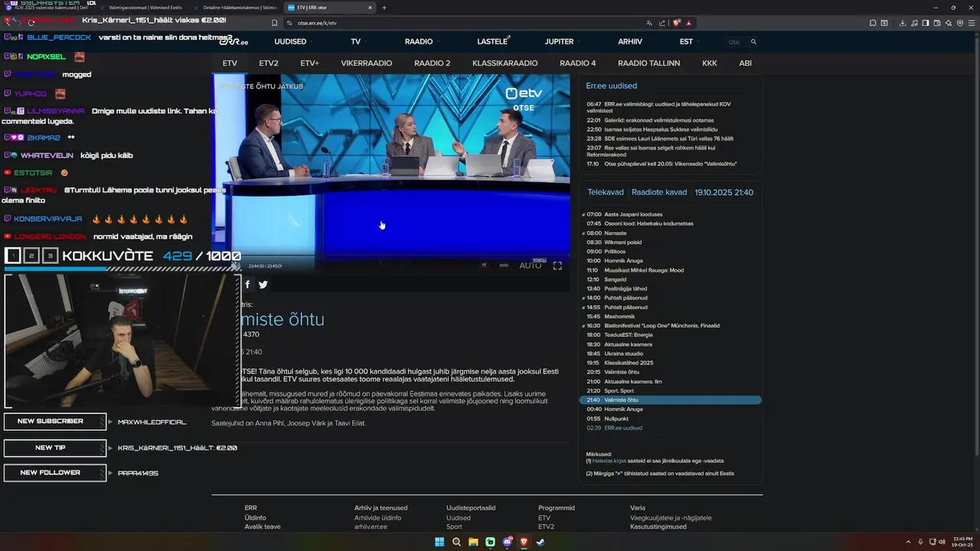Viewport: 980px width, 551px height.
Task: Open the LASTELE external link
Action: coord(493,41)
